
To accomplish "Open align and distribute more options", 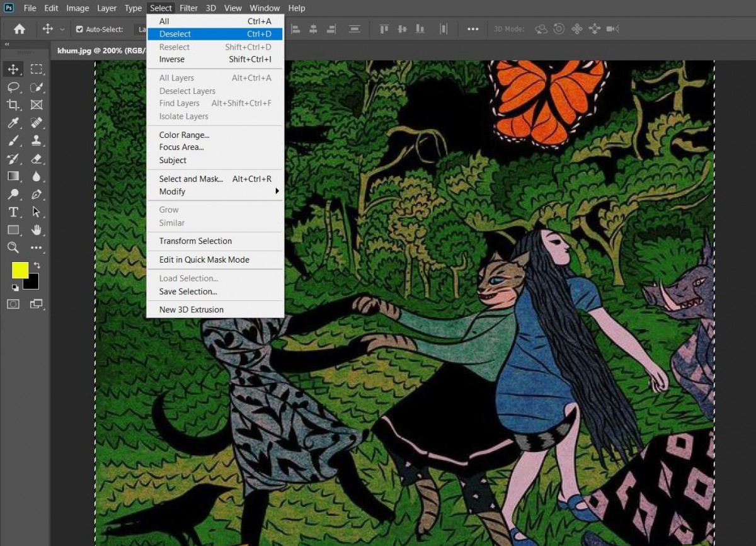I will [472, 29].
